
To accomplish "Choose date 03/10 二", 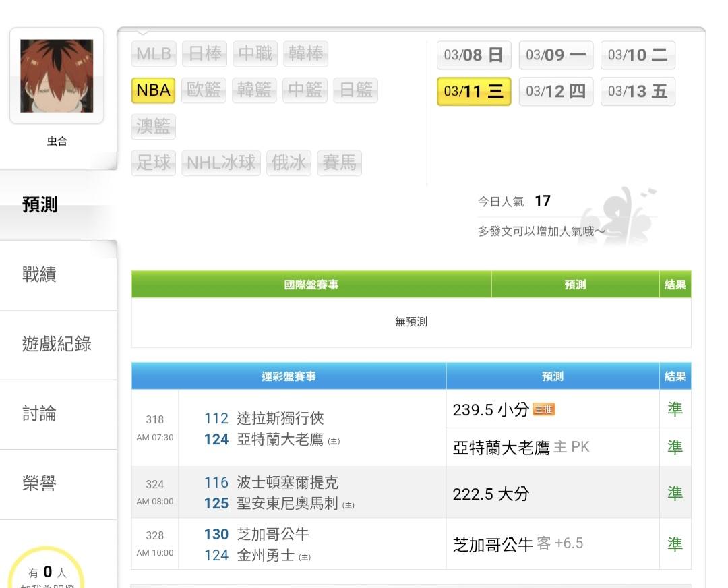I will coord(638,55).
